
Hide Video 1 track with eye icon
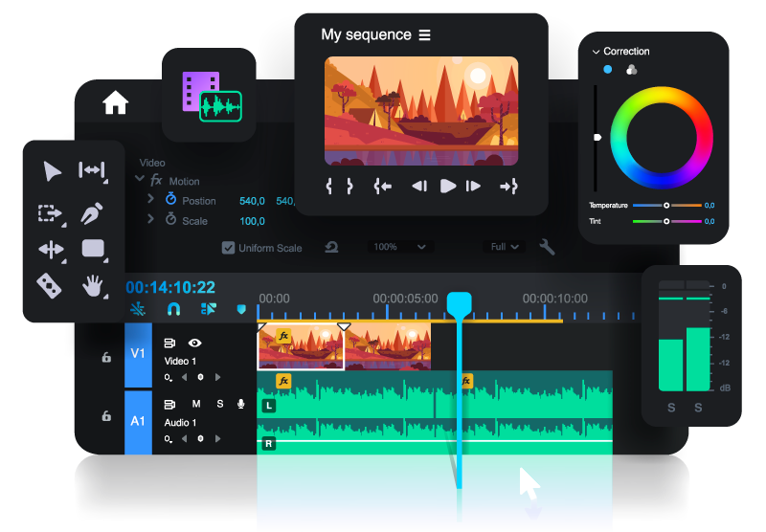pos(194,343)
